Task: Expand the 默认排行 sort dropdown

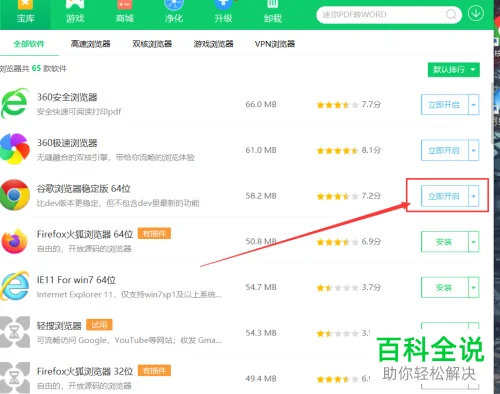Action: pyautogui.click(x=454, y=70)
